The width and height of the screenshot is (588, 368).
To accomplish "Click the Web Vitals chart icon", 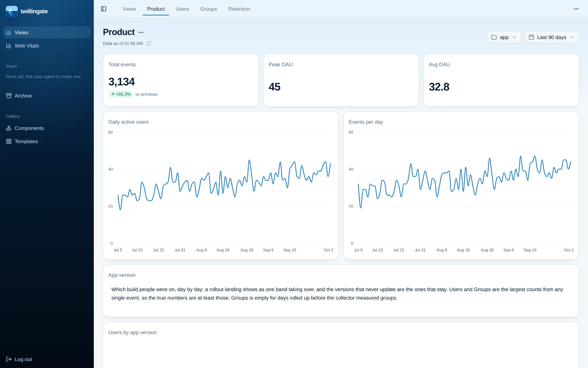I will pyautogui.click(x=9, y=46).
